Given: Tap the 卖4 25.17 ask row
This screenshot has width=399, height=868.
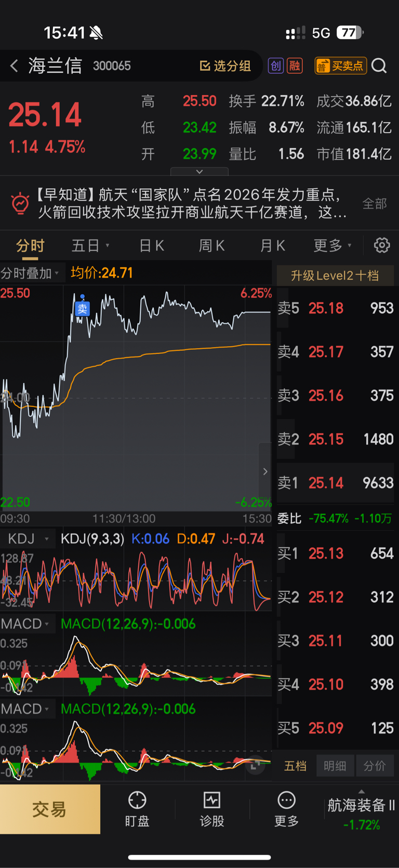Looking at the screenshot, I should pyautogui.click(x=335, y=352).
